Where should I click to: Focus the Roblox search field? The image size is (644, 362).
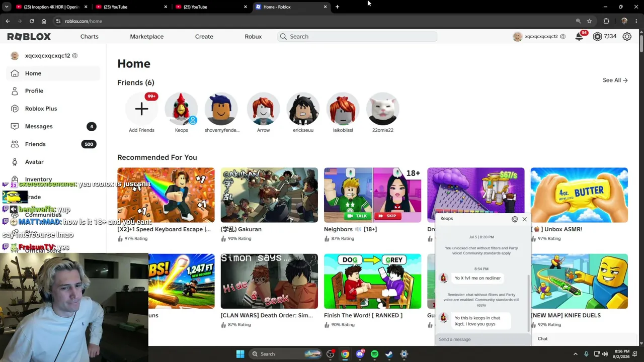(357, 37)
